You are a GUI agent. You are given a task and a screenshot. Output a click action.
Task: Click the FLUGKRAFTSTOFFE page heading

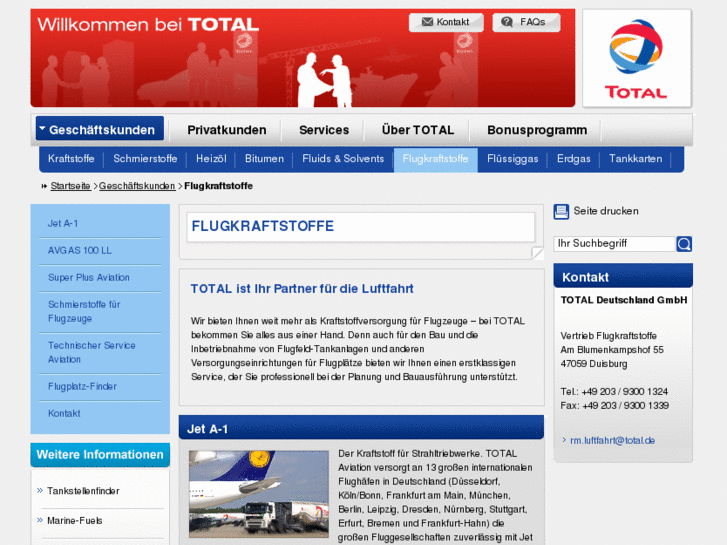tap(262, 226)
